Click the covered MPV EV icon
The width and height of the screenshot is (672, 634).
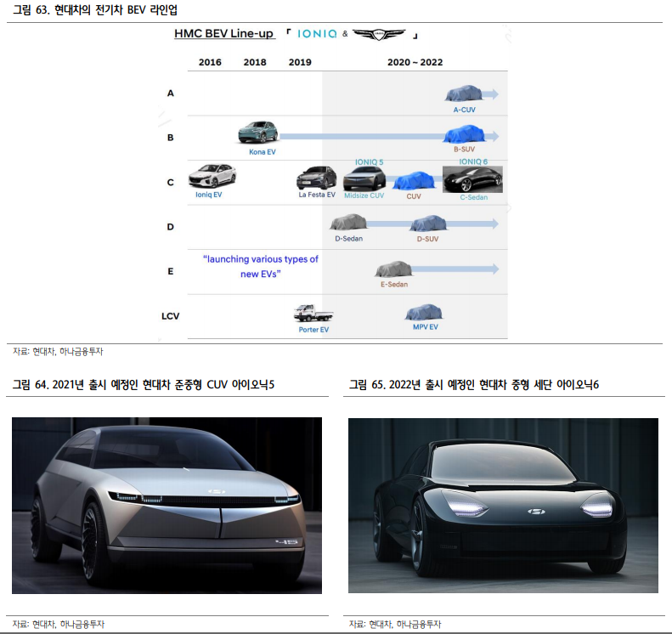[423, 312]
